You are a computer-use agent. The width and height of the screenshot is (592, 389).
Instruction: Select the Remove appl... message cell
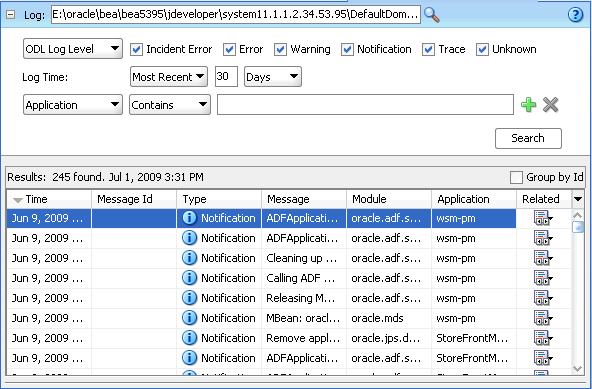304,338
